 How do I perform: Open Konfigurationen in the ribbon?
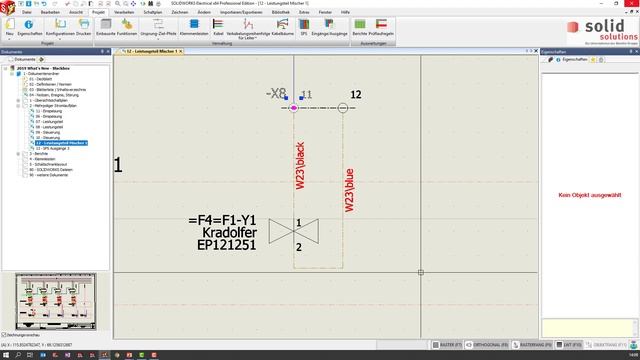(x=60, y=27)
